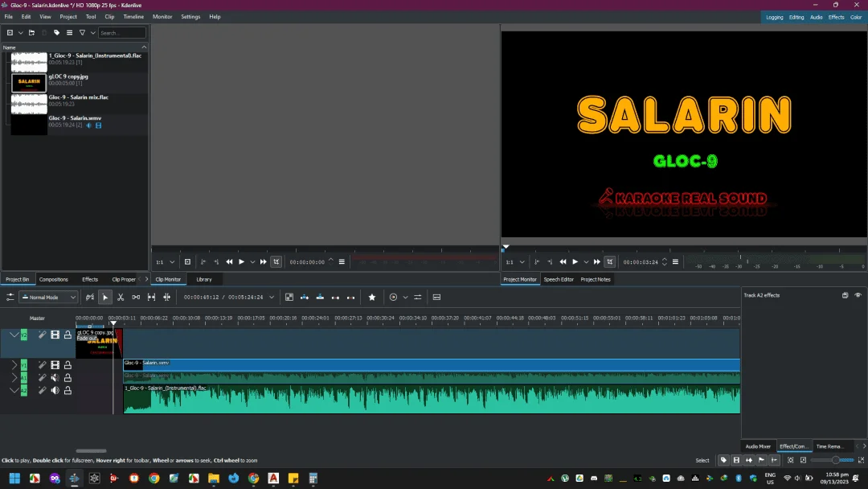The height and width of the screenshot is (489, 868).
Task: Click the favorite effects star icon
Action: tap(372, 298)
